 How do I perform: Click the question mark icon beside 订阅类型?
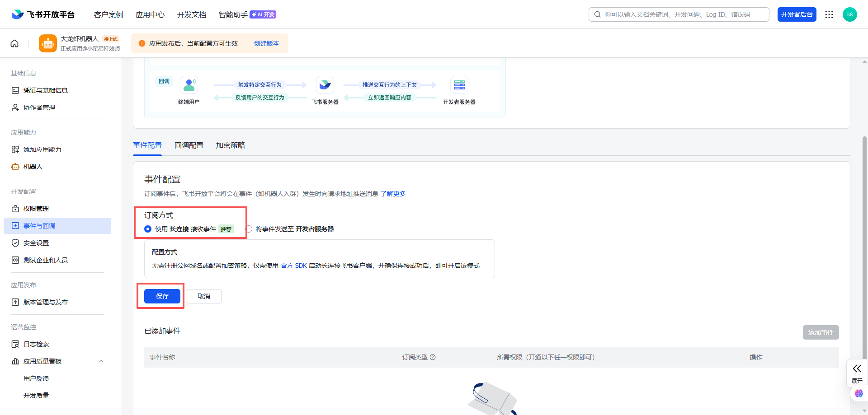[x=433, y=357]
